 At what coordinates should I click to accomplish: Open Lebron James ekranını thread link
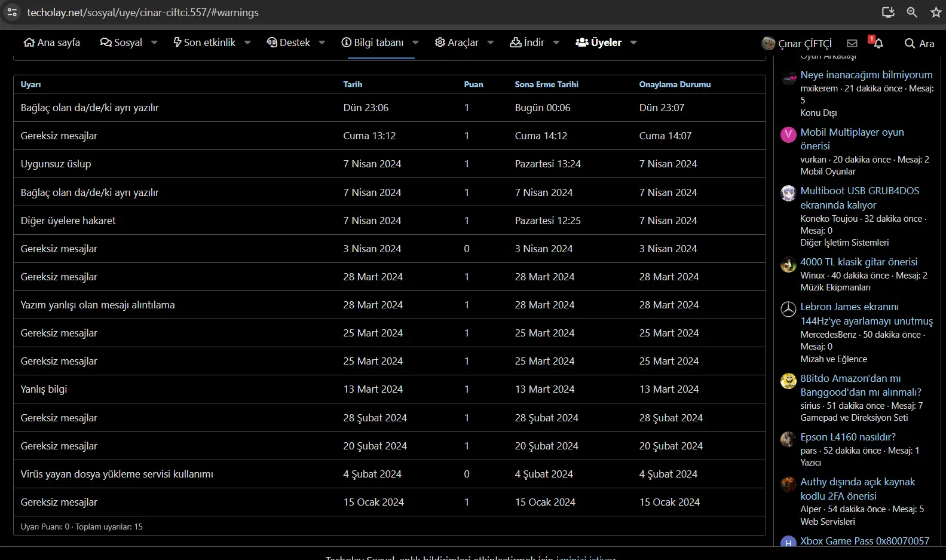coord(866,314)
